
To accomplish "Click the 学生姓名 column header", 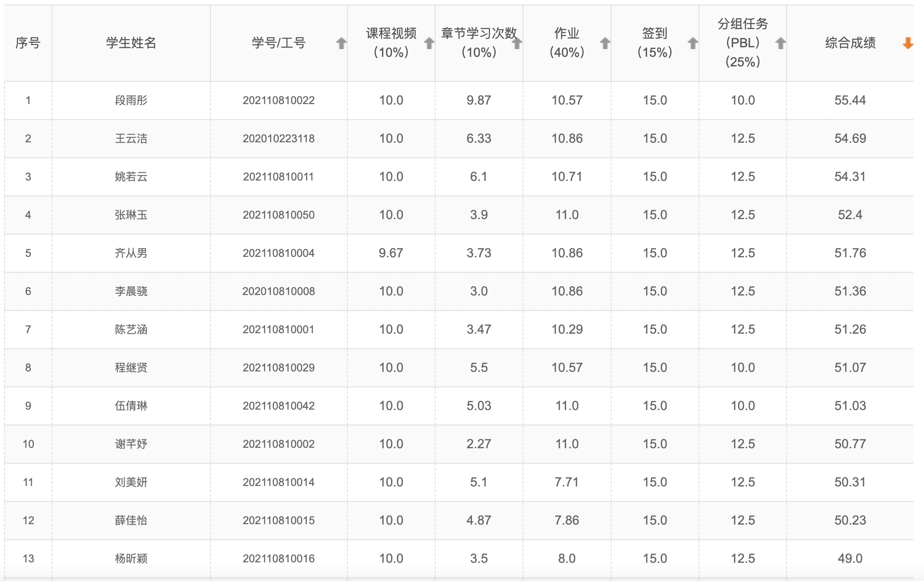I will 131,43.
